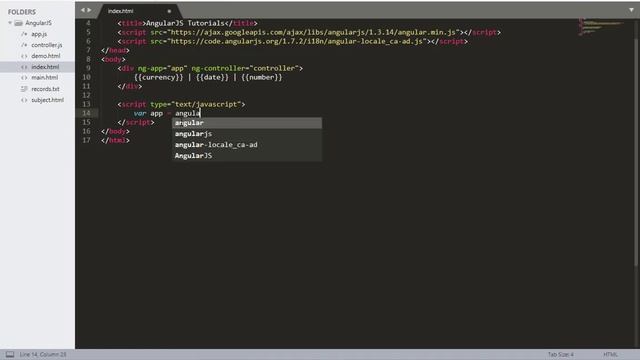Click the angular-locale_ca-ad.js script URL
Screen dimensions: 640x360
(296, 41)
